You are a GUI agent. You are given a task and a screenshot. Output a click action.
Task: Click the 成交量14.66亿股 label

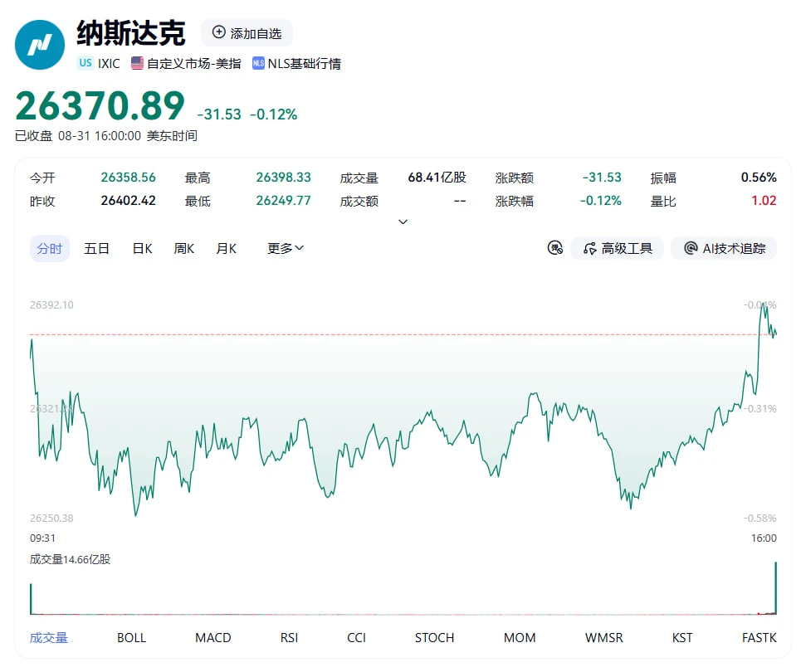[x=70, y=560]
